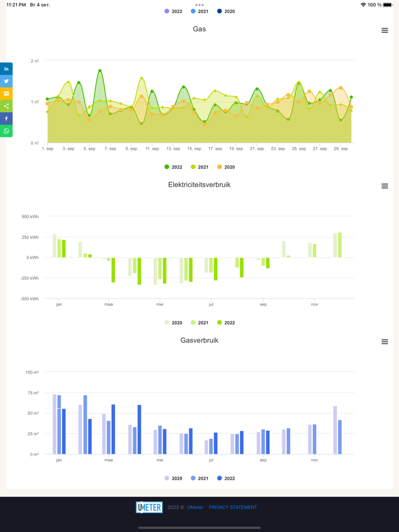Toggle 2022 series in the Gasverbruik legend

click(x=226, y=478)
